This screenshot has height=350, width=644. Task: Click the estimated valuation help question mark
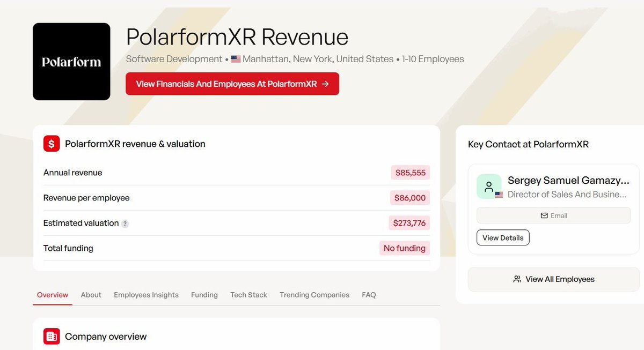[125, 224]
